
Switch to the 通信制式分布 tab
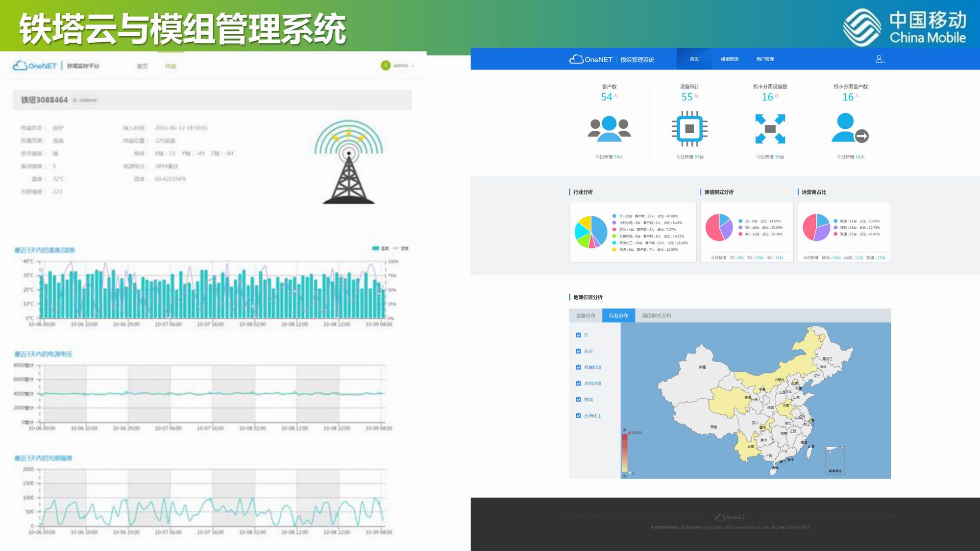coord(656,315)
